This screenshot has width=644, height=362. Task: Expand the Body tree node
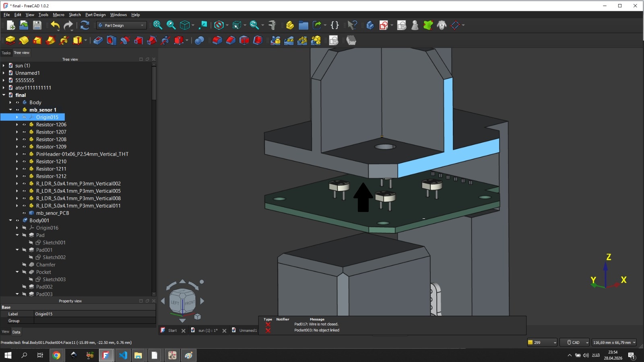10,103
